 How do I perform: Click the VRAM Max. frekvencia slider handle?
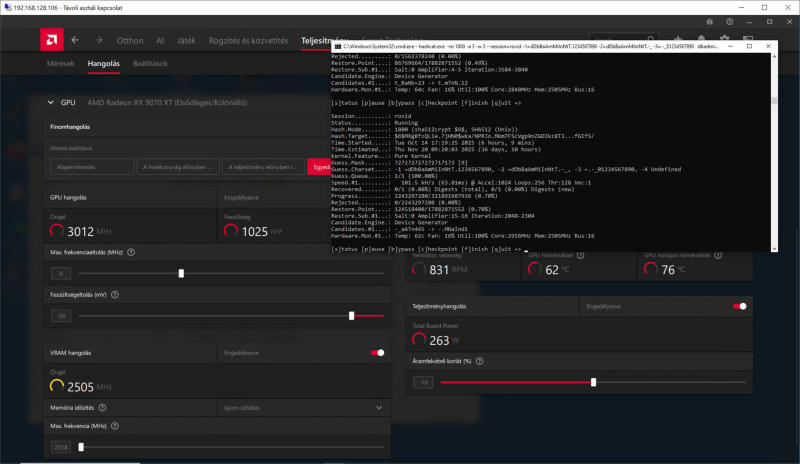click(81, 447)
